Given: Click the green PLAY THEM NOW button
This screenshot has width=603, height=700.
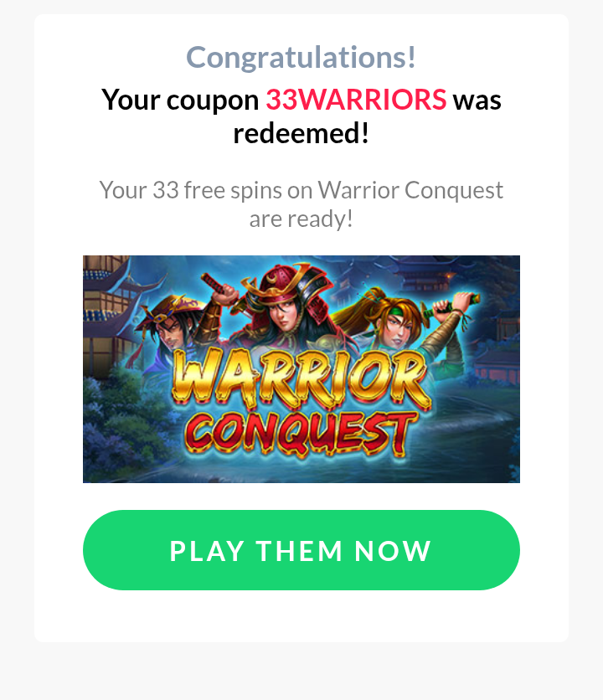Looking at the screenshot, I should (301, 550).
